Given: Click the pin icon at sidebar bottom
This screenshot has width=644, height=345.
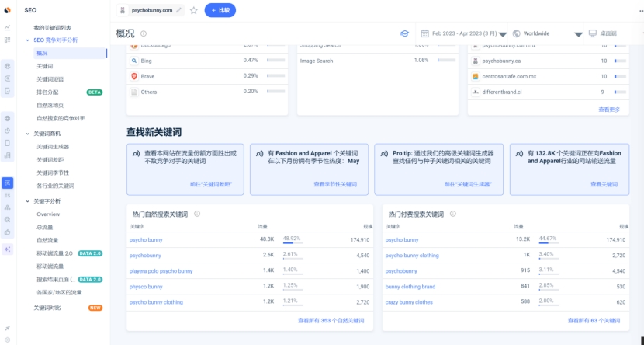Looking at the screenshot, I should click(x=8, y=328).
